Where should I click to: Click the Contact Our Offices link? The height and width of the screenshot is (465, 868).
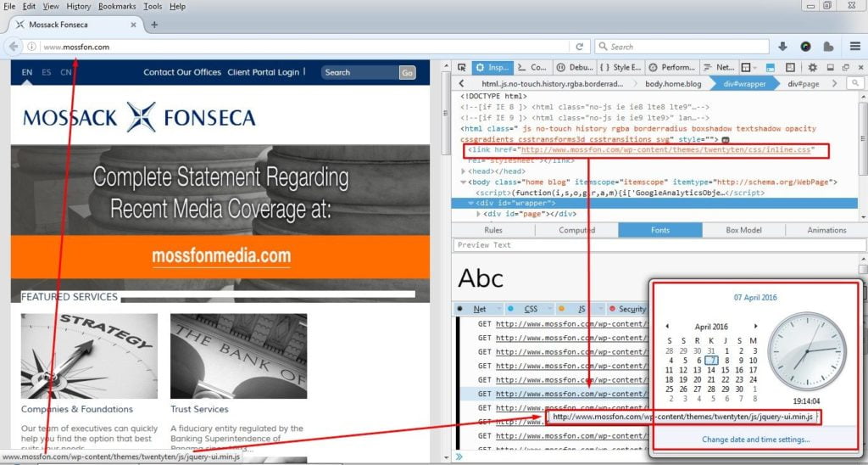(x=182, y=72)
